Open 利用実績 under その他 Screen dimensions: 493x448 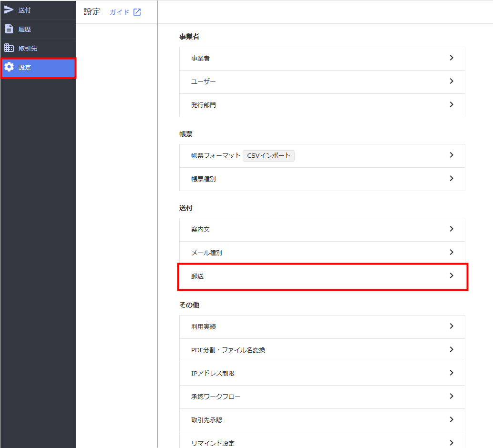322,326
